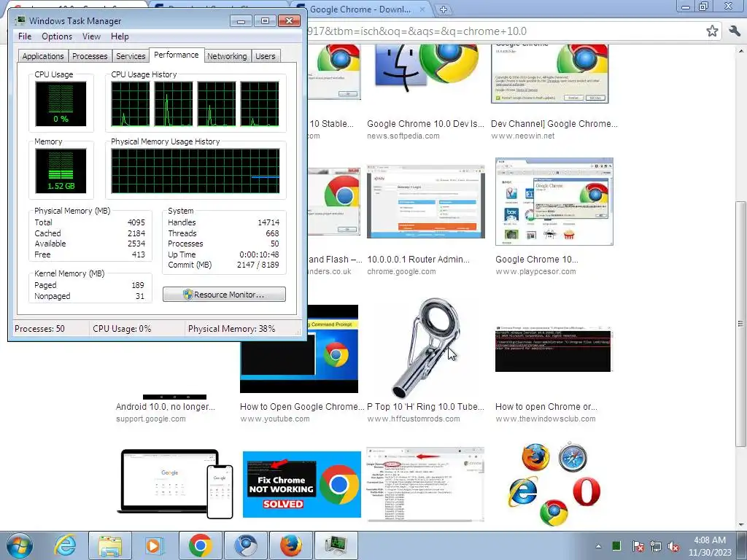747x560 pixels.
Task: Click news.softpedia.com source link
Action: tap(403, 136)
